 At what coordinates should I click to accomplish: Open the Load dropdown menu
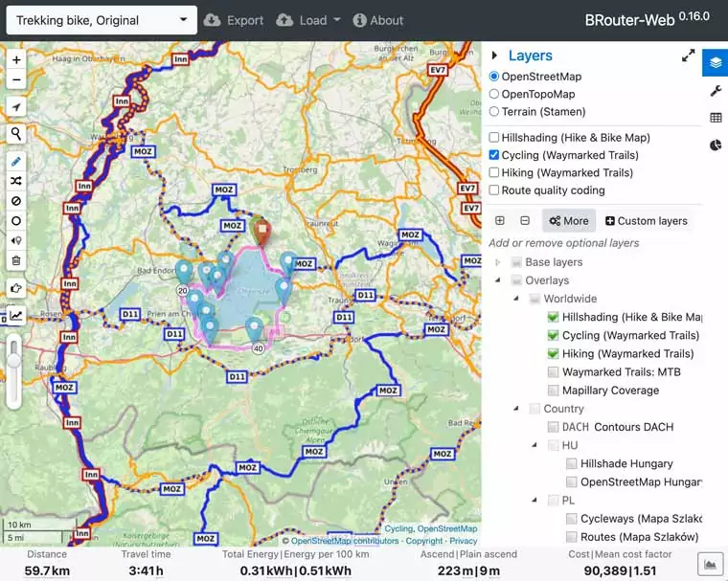[308, 20]
